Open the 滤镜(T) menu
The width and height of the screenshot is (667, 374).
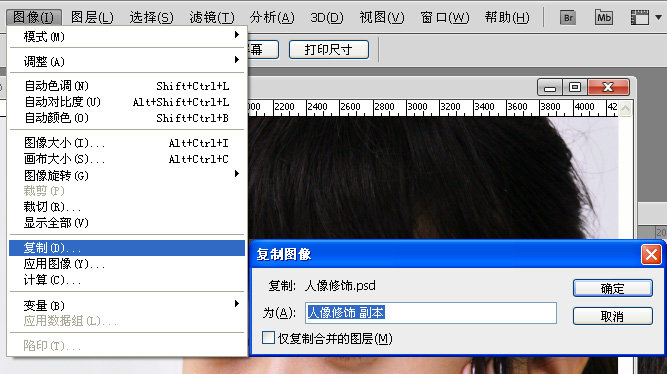click(212, 17)
